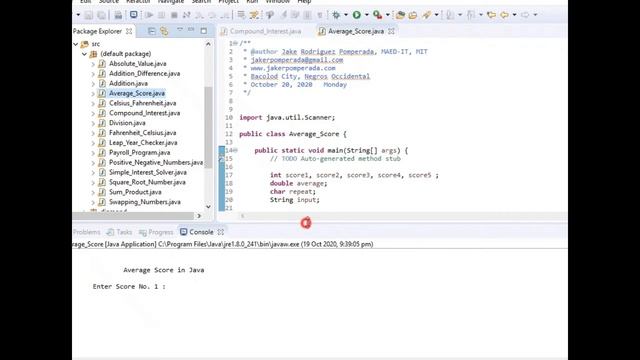Click the Next Annotation toolbar icon
Image resolution: width=640 pixels, height=360 pixels.
tap(450, 15)
